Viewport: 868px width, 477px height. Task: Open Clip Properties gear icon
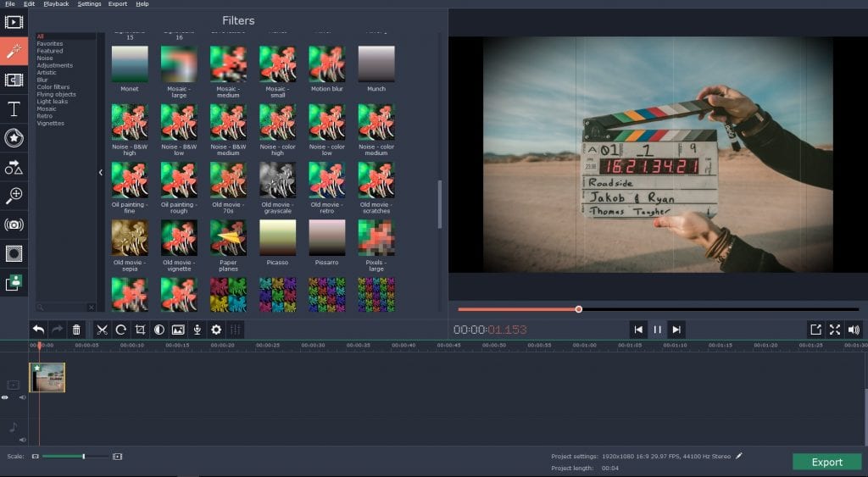pos(216,330)
